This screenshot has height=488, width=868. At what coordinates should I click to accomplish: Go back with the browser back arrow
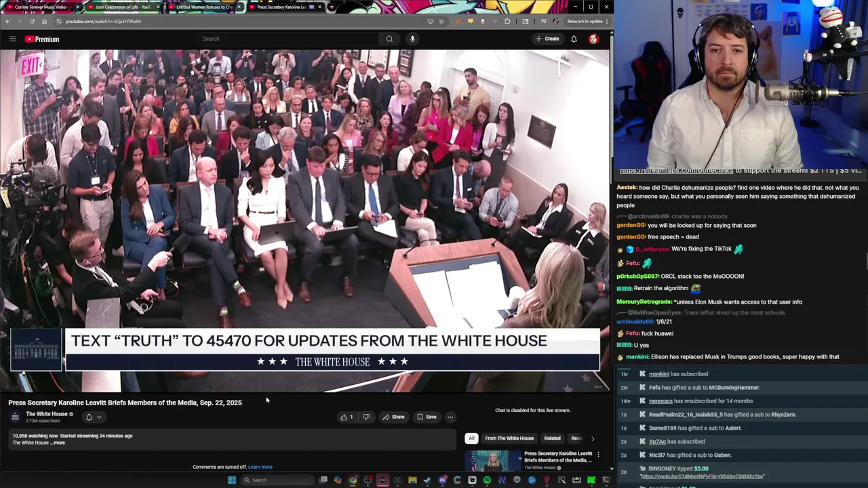(7, 21)
